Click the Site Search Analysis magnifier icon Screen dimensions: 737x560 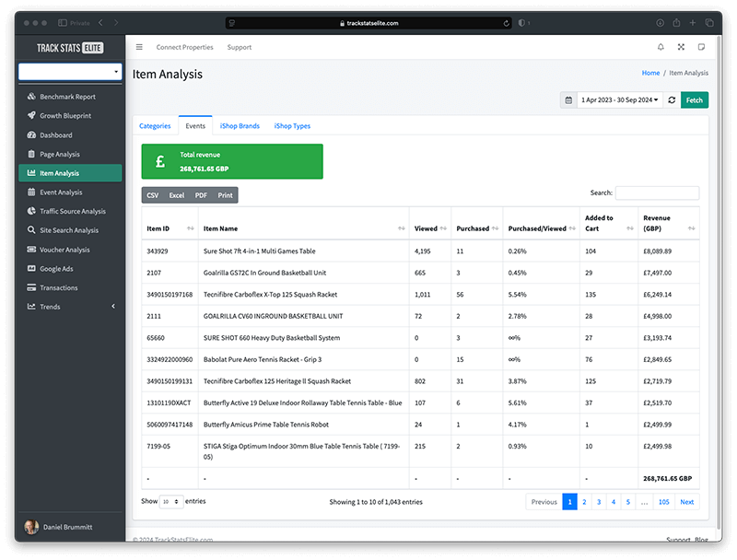coord(31,230)
